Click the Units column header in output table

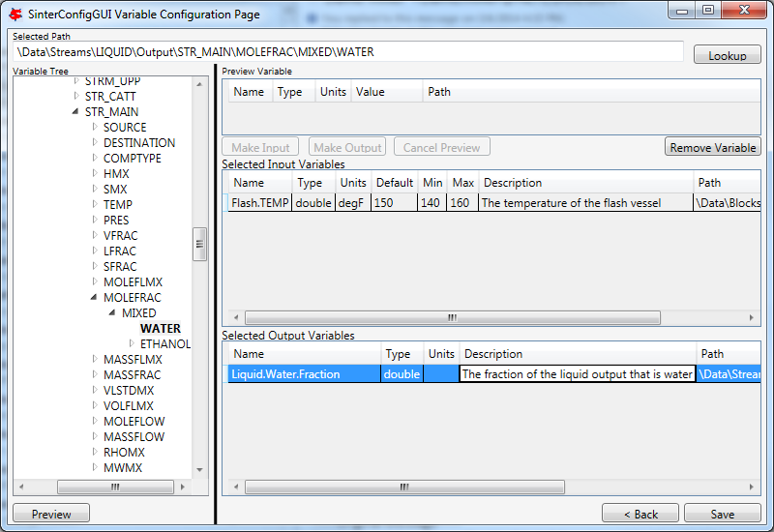click(441, 354)
